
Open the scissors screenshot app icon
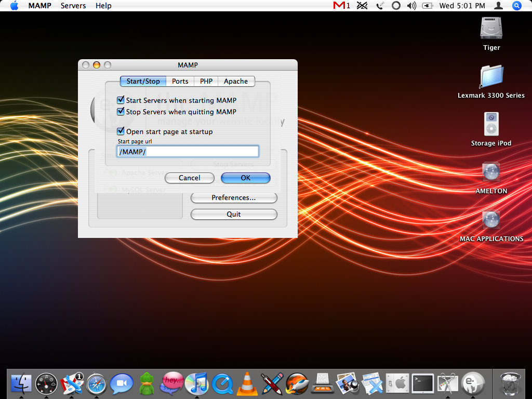(x=447, y=384)
